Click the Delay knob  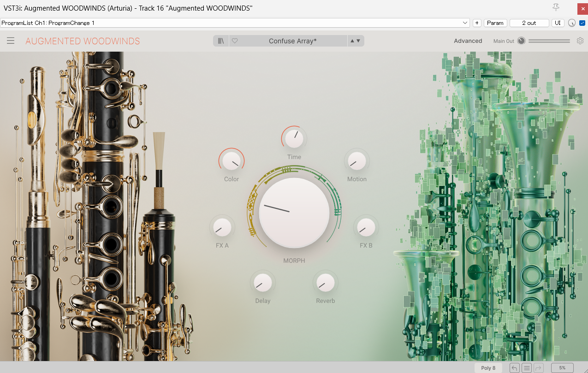click(x=263, y=282)
